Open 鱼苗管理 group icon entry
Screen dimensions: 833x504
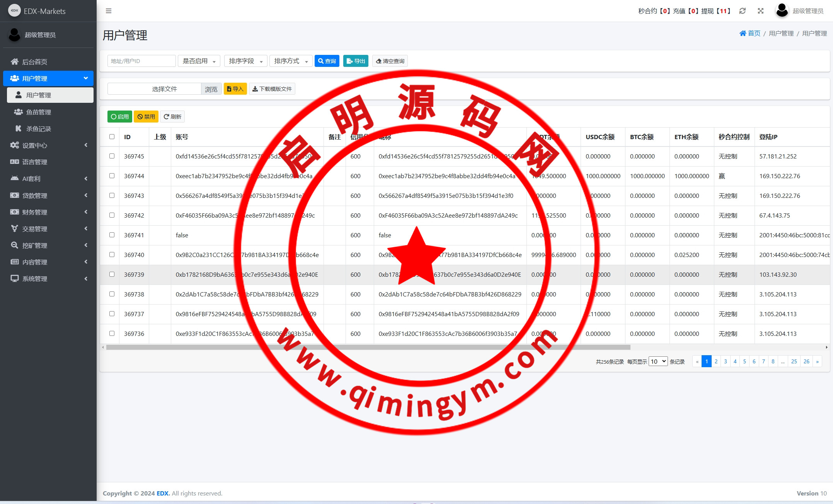18,112
